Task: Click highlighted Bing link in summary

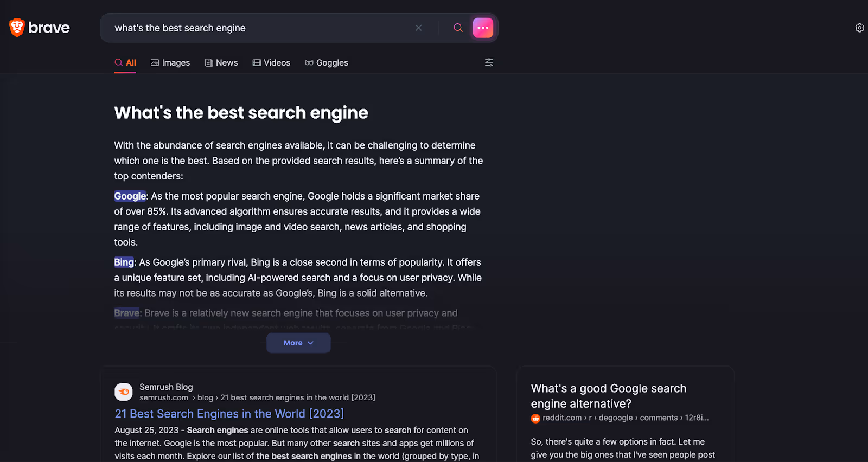Action: tap(124, 262)
